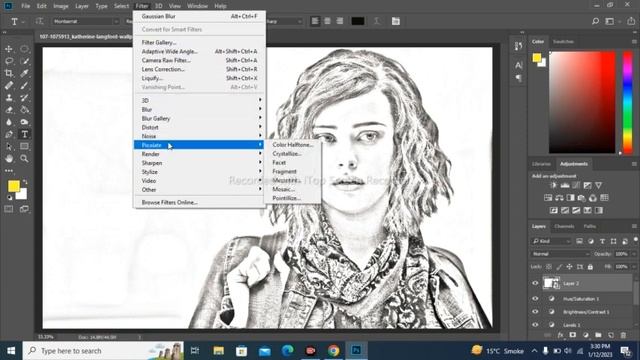Select the Clone Stamp tool
This screenshot has height=360, width=640.
pyautogui.click(x=9, y=98)
